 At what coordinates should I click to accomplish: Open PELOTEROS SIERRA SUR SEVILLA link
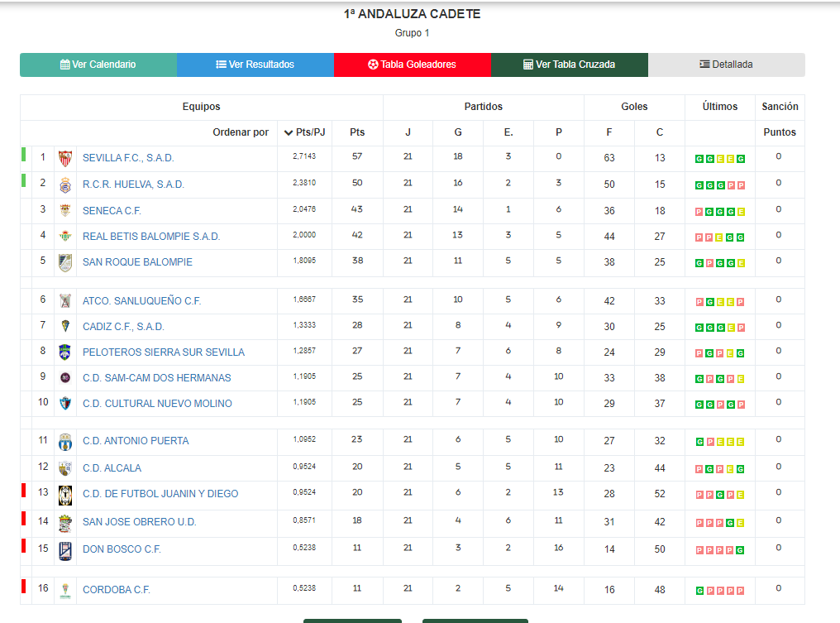(x=164, y=352)
